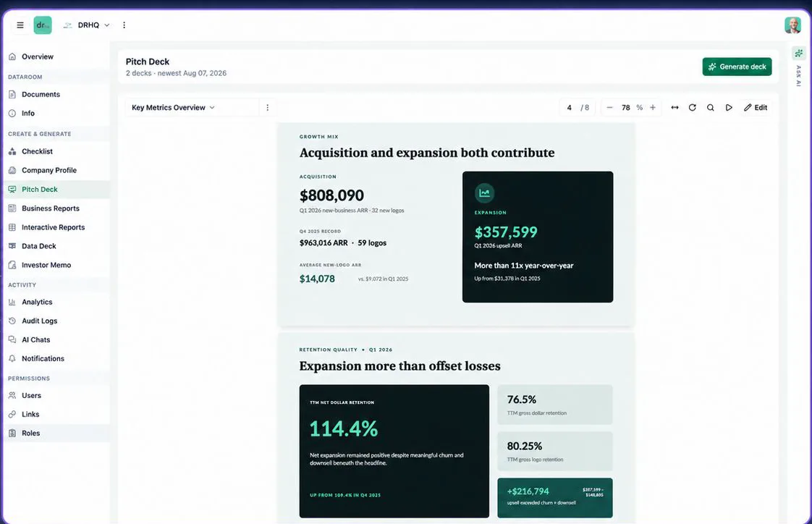Click the 114.4% net dollar retention value

(x=343, y=428)
